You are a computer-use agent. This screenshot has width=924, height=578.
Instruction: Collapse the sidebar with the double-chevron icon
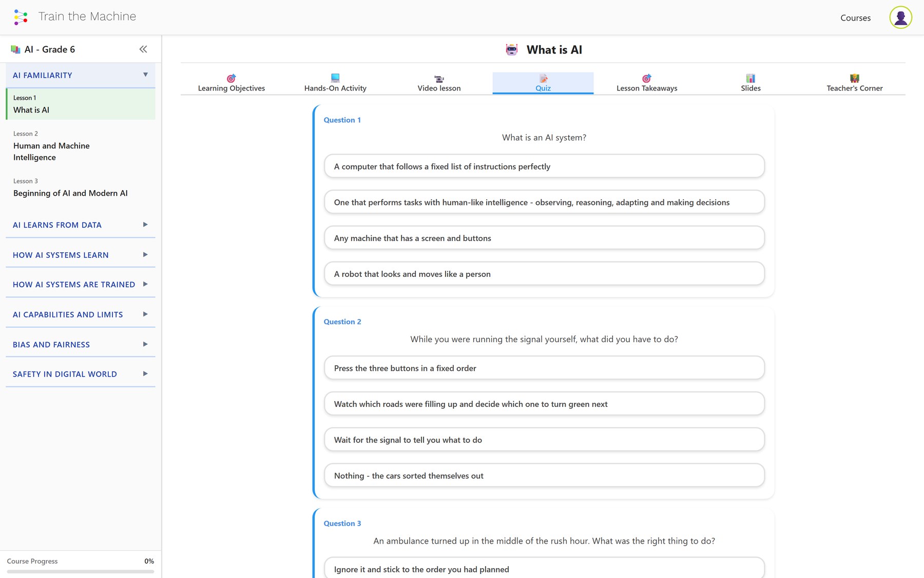tap(143, 49)
